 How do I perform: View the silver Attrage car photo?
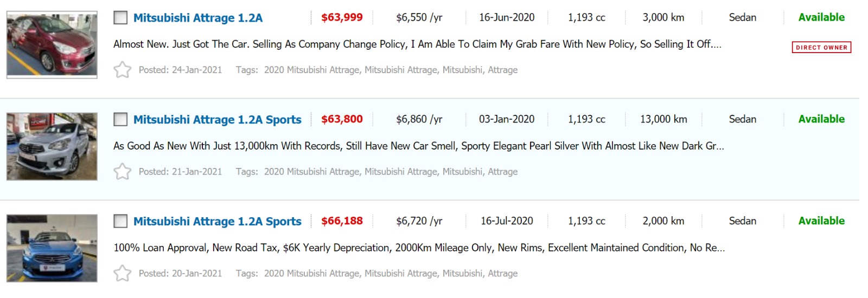pos(52,146)
